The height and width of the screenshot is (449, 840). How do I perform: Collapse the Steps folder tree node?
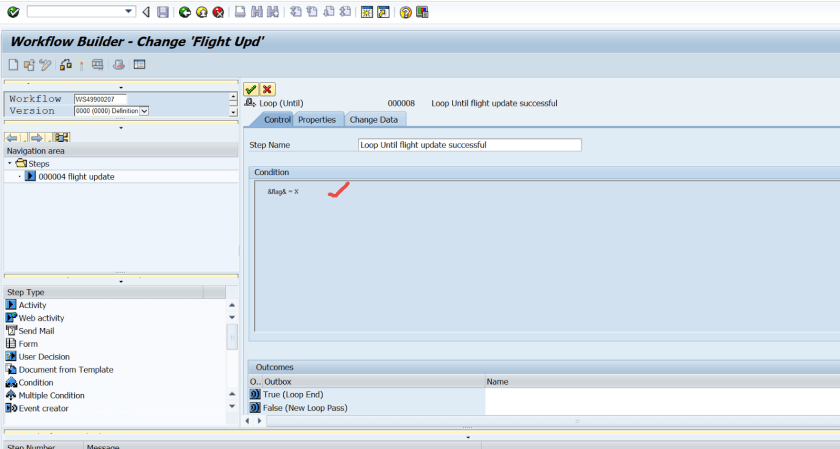point(10,163)
